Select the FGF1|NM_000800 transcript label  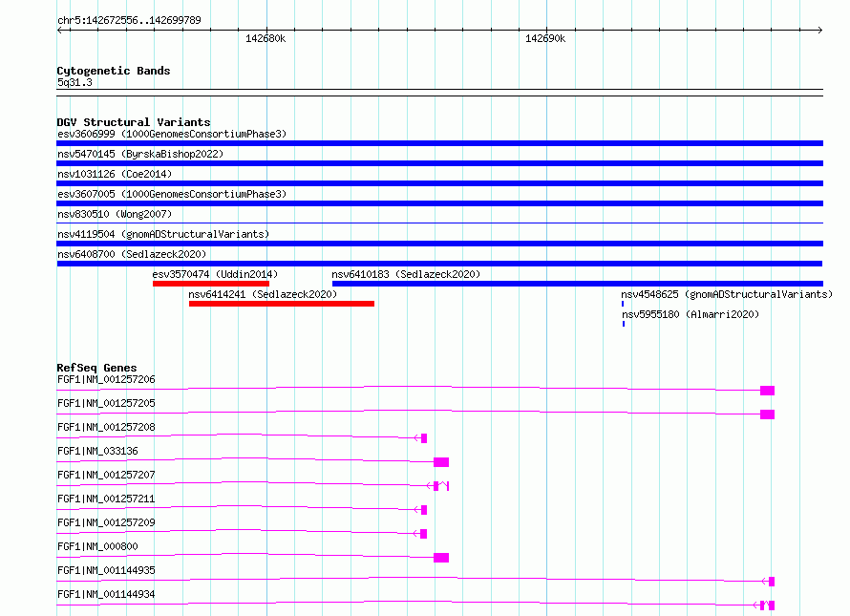[97, 546]
